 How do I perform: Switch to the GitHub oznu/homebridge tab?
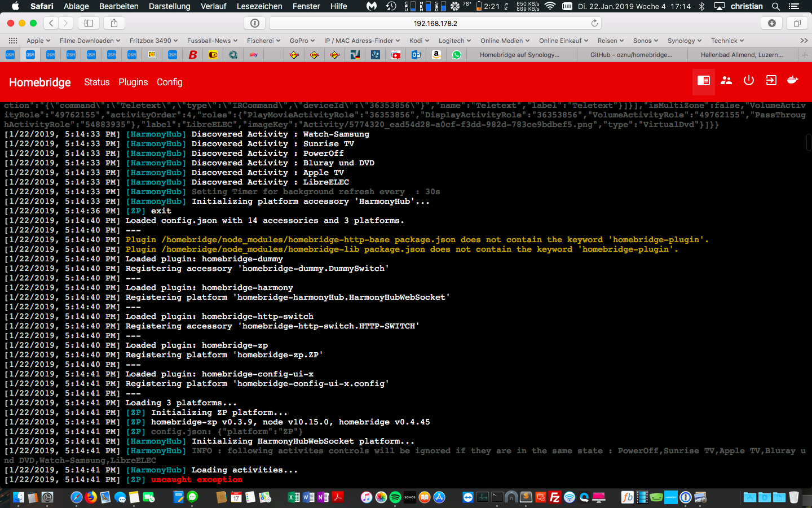tap(631, 55)
